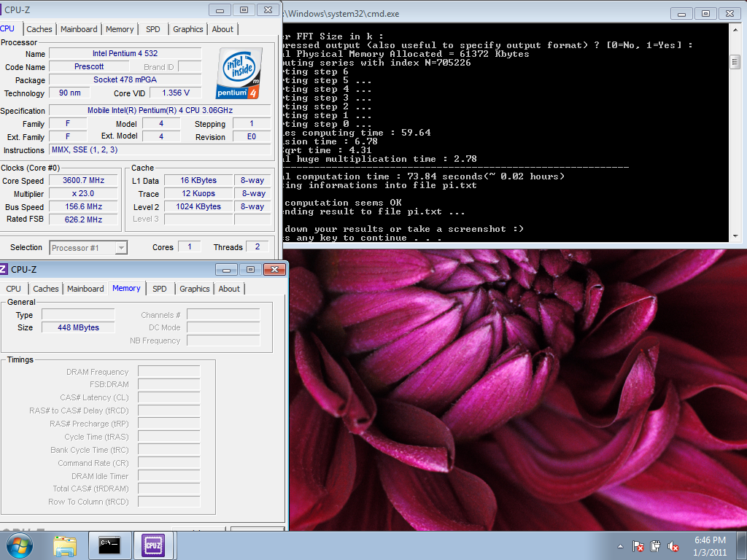Screen dimensions: 747x560
Task: Click the Trace cache value '12 Kuops'
Action: [x=198, y=193]
